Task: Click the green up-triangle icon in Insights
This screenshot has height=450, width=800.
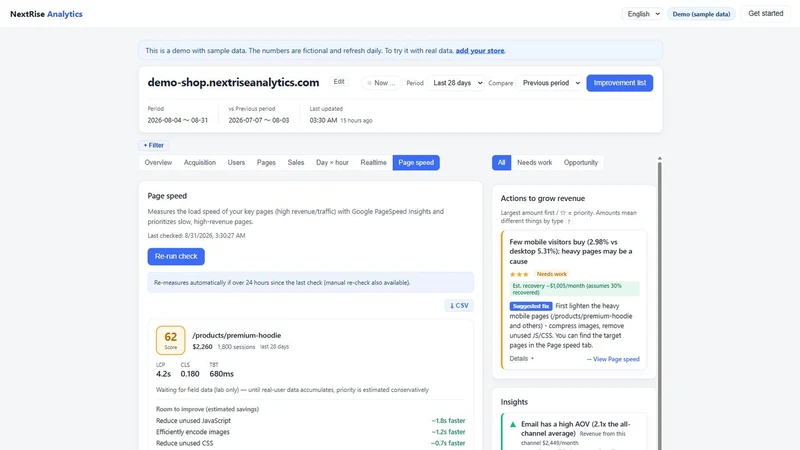Action: pos(513,424)
